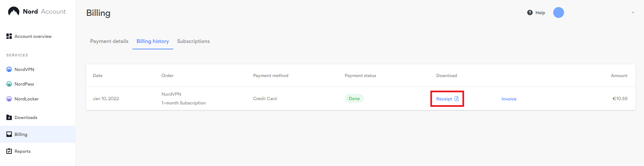The width and height of the screenshot is (644, 166).
Task: Open Account overview in sidebar
Action: click(x=33, y=36)
